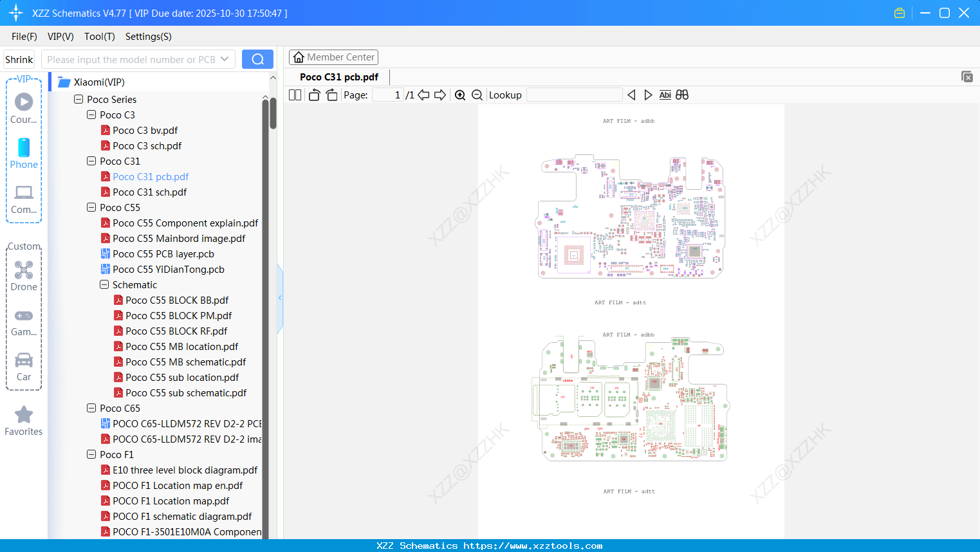Open the model number search dropdown
Viewport: 980px width, 552px height.
[225, 59]
